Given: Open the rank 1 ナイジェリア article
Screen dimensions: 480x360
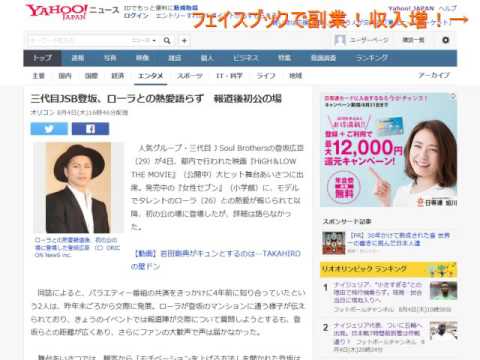Looking at the screenshot, I should (378, 292).
